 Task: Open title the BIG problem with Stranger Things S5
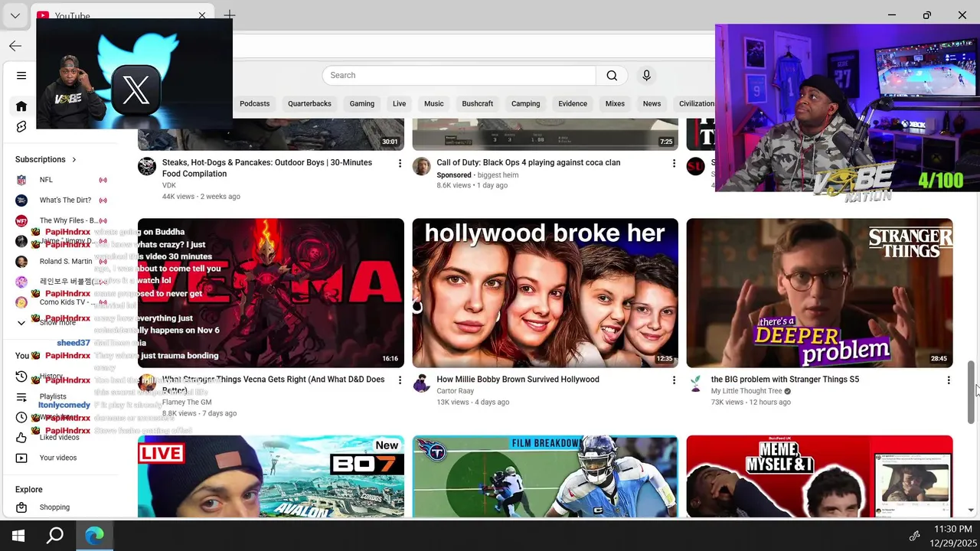coord(785,380)
